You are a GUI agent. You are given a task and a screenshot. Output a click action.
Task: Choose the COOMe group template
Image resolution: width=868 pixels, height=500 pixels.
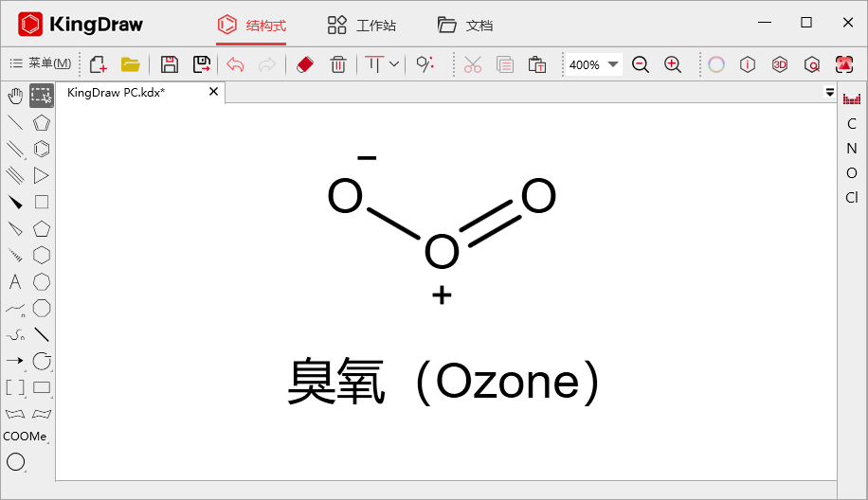[25, 437]
